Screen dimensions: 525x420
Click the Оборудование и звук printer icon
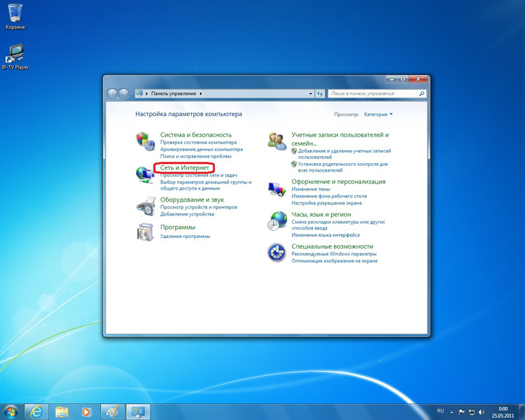click(x=146, y=206)
